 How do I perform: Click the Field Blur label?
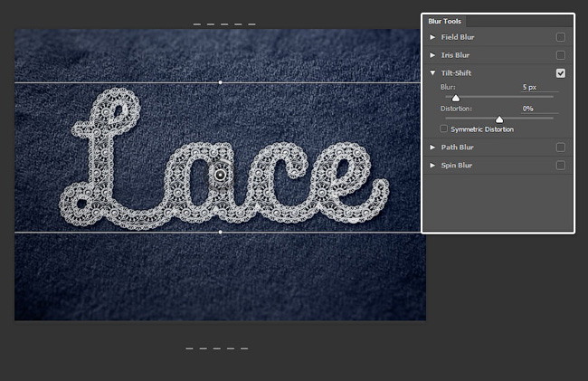pos(458,37)
